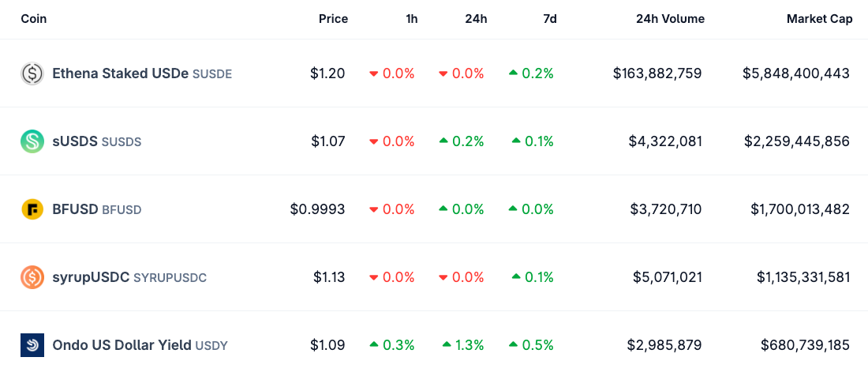Screen dimensions: 868x376
Task: Click the Ethena Staked USDe coin icon
Action: (x=32, y=73)
